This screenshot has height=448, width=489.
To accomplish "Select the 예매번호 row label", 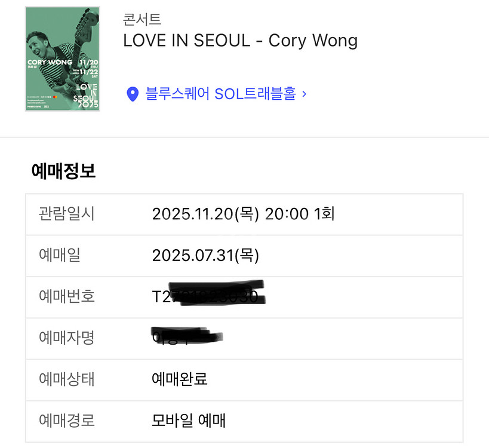I will [x=61, y=296].
